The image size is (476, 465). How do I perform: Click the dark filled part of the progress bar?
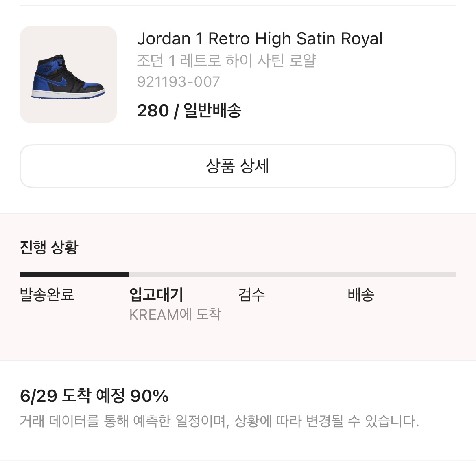[x=74, y=274]
